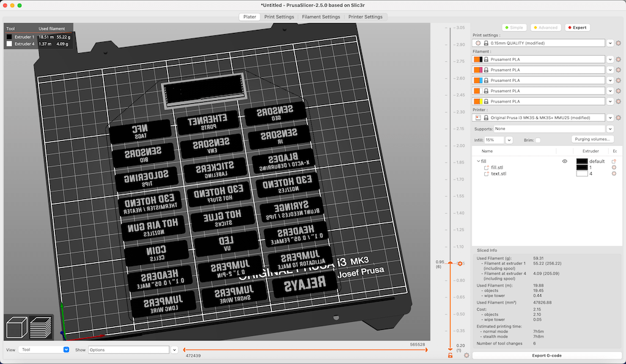The width and height of the screenshot is (626, 364).
Task: Open the Purging volumes dialog
Action: pyautogui.click(x=592, y=139)
